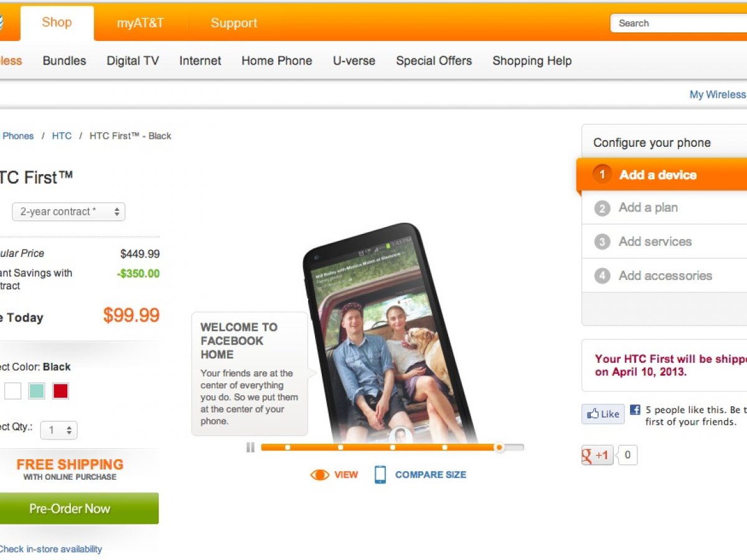Viewport: 747px width, 560px height.
Task: Jump to the last slideshow marker
Action: (499, 447)
